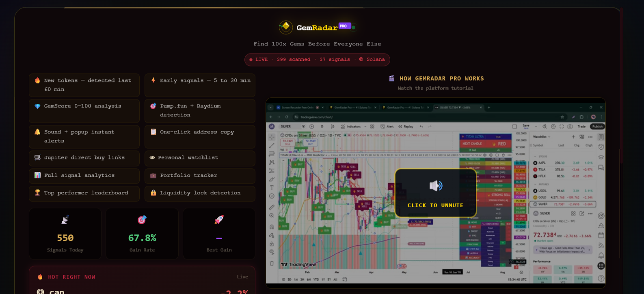Click the target icon on Pump.fun card
Screen dimensions: 644x294
tap(153, 106)
